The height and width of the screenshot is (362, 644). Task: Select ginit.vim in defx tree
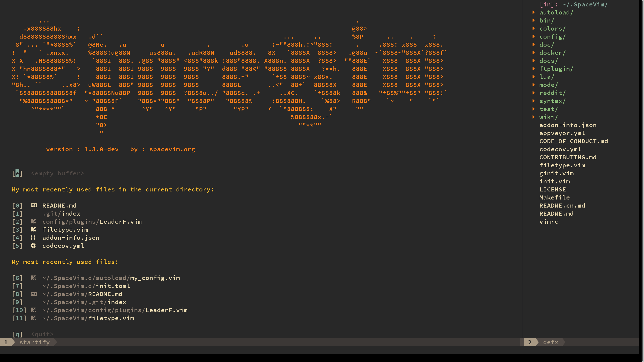point(556,173)
